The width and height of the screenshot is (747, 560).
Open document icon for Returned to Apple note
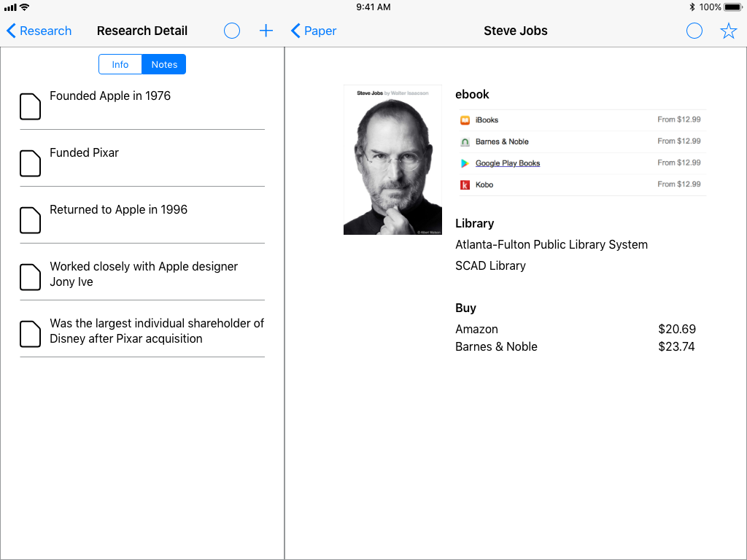pos(30,220)
